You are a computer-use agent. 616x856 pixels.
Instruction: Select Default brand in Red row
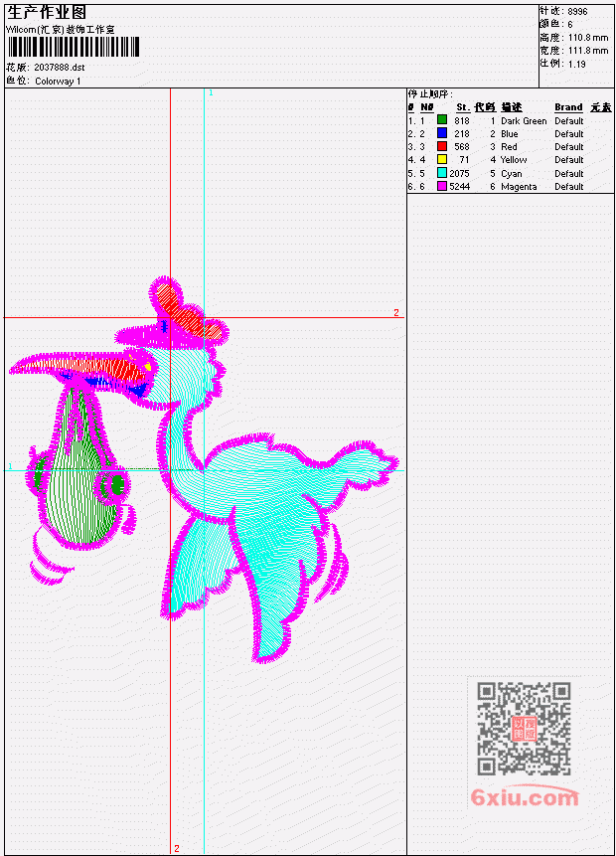click(569, 147)
